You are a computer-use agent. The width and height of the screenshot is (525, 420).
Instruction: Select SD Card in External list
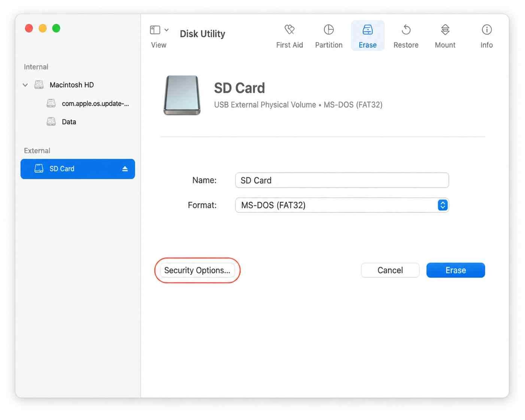(78, 169)
